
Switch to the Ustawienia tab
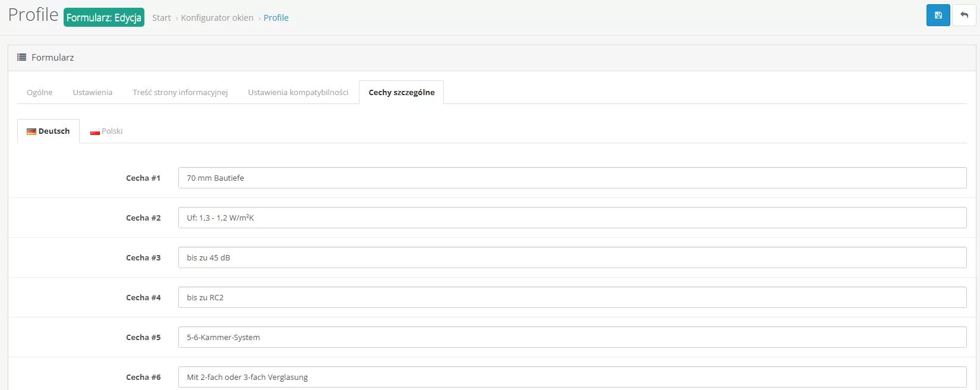click(x=92, y=93)
